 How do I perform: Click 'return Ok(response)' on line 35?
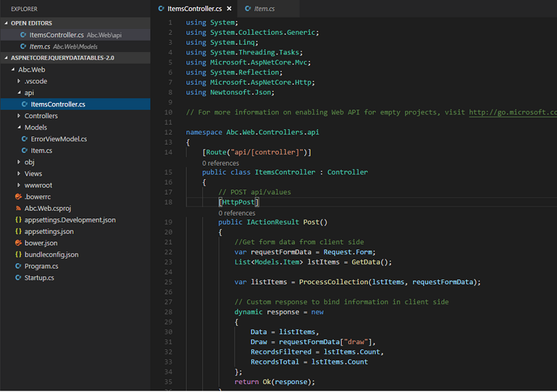[x=275, y=382]
